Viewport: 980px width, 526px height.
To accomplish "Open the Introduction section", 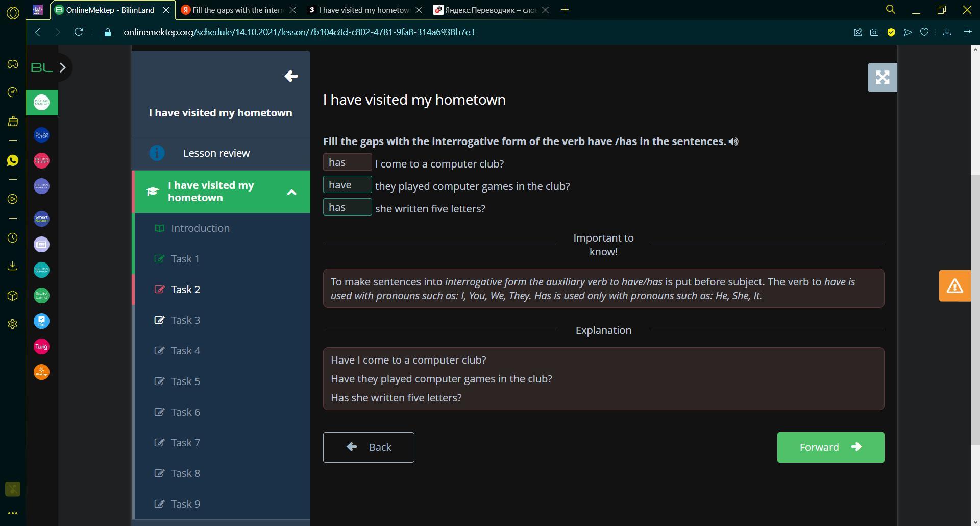I will coord(222,228).
